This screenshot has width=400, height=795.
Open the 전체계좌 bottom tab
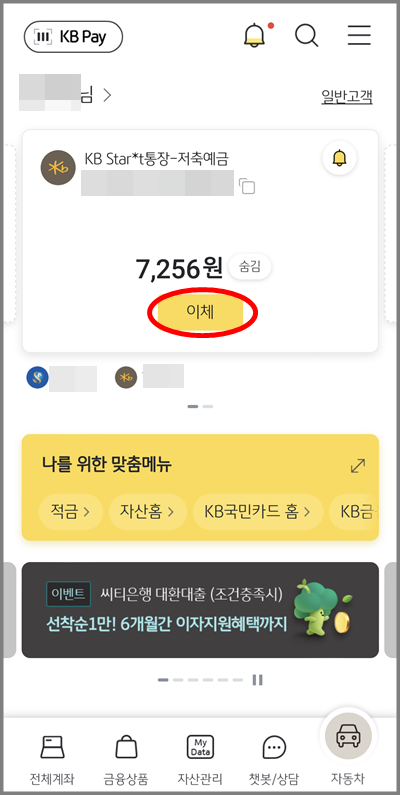point(52,760)
